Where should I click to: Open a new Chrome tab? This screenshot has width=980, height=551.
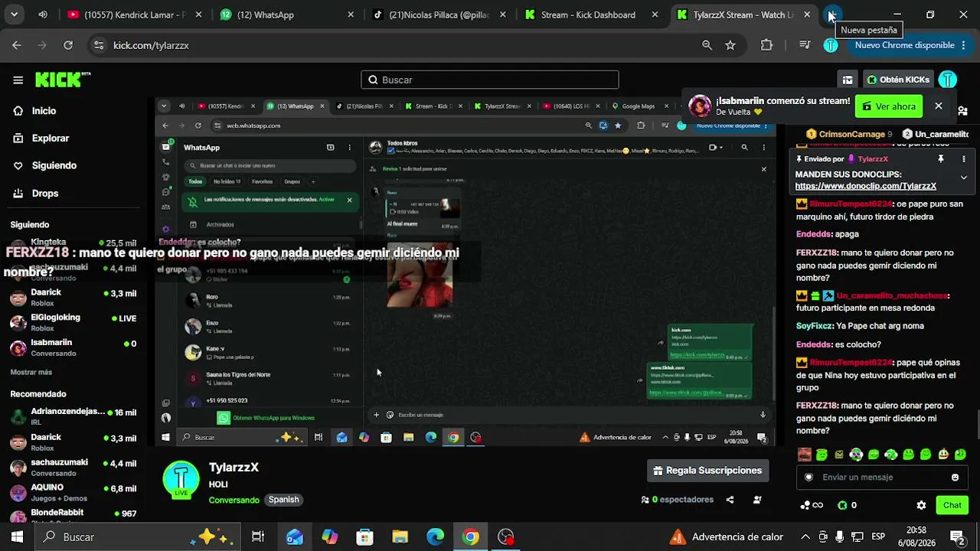pos(832,15)
